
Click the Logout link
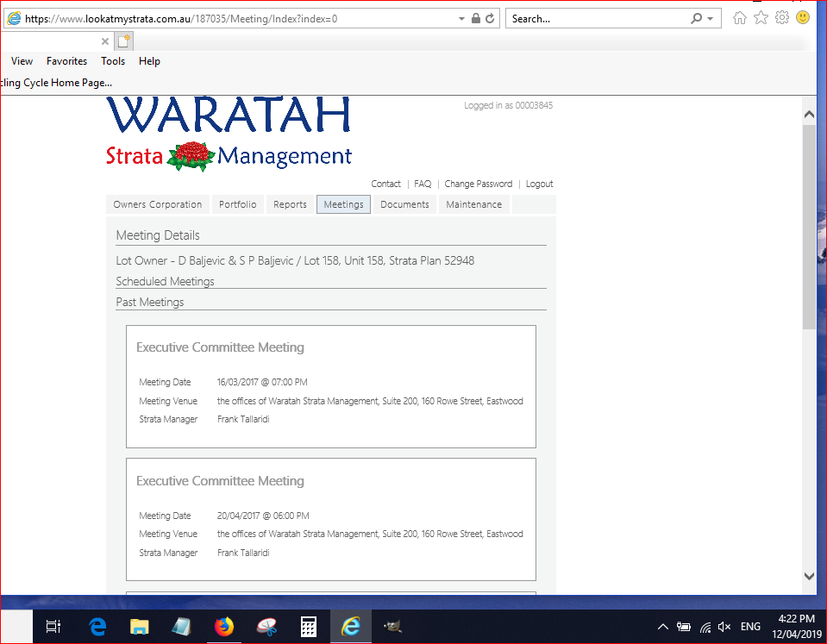coord(539,184)
